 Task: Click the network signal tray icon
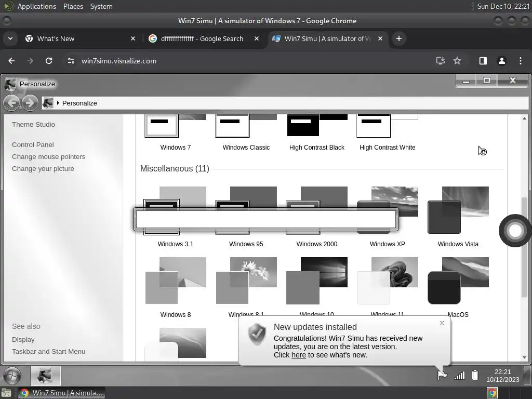459,375
